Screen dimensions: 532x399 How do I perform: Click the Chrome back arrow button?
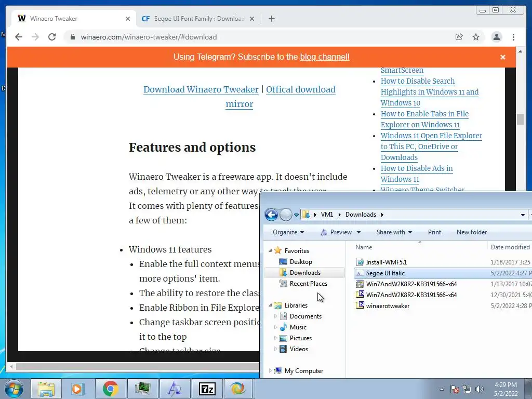[x=19, y=37]
